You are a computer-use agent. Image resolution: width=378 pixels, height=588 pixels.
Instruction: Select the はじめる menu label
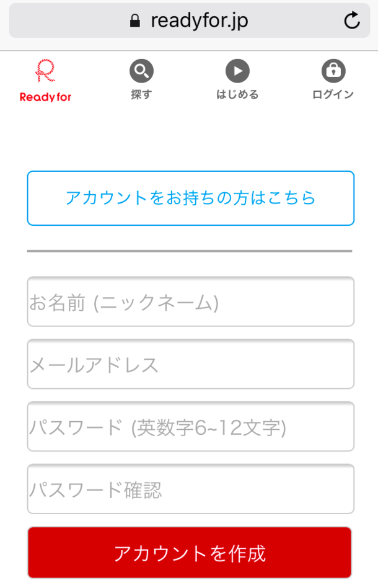237,95
